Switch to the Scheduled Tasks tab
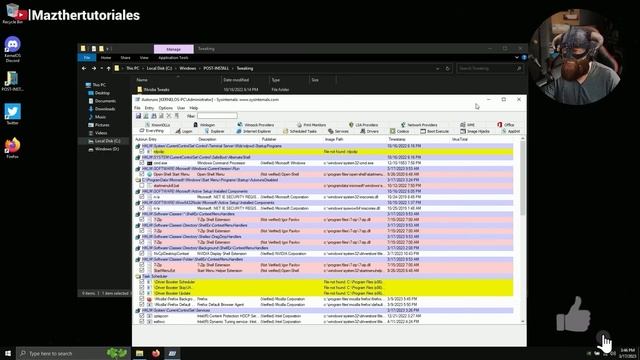 300,131
